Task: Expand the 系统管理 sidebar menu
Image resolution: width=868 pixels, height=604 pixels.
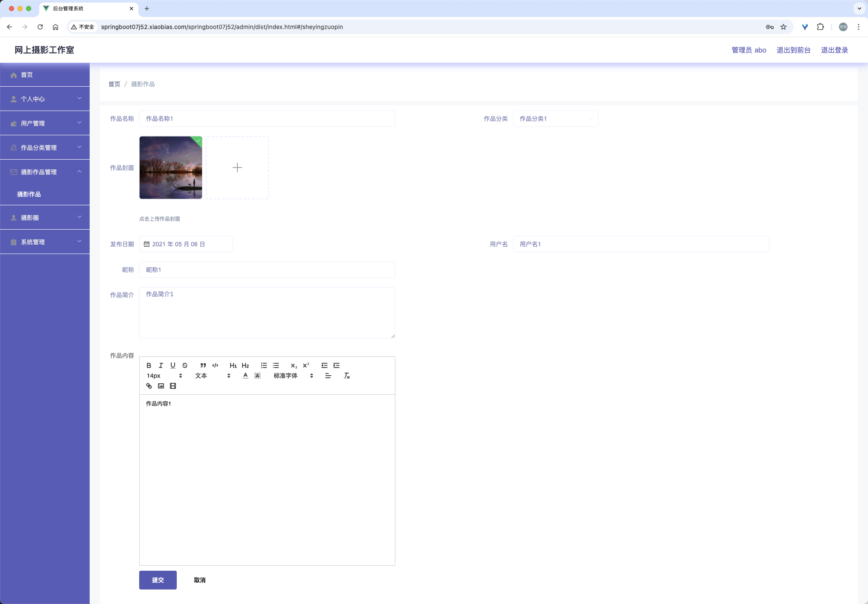Action: 45,242
